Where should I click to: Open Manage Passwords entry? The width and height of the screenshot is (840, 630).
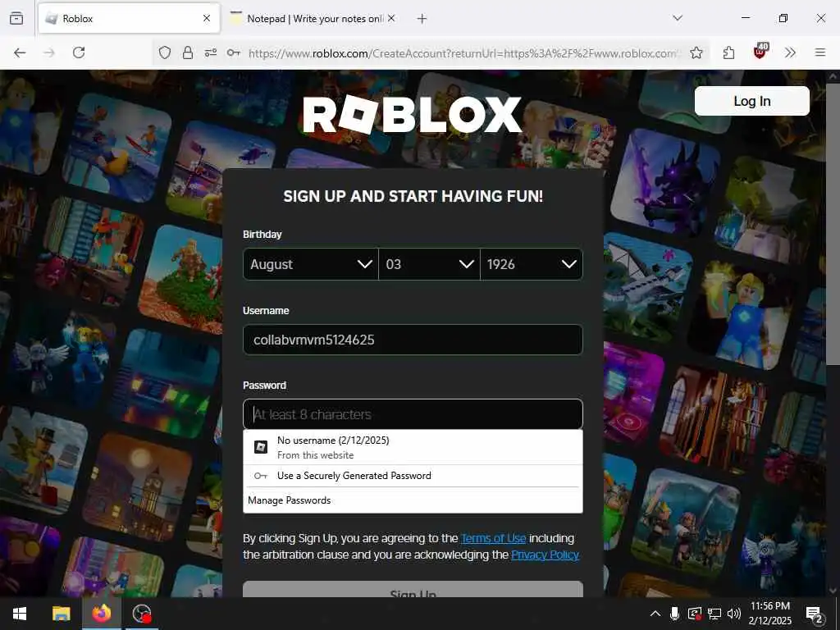(413, 500)
